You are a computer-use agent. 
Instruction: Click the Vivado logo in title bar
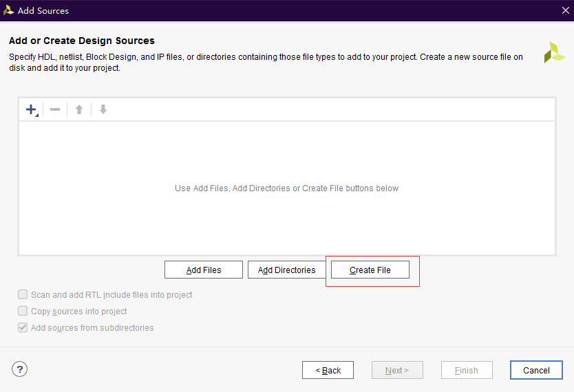point(8,10)
